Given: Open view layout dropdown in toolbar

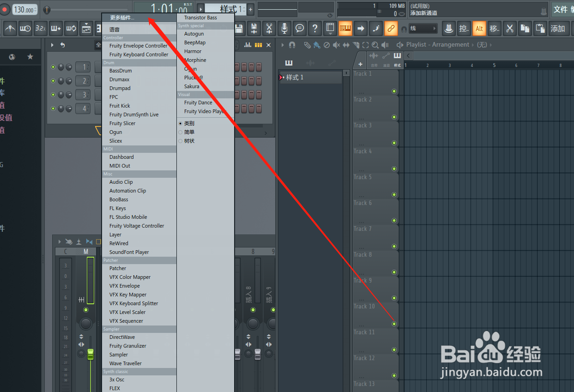Looking at the screenshot, I should click(x=330, y=29).
